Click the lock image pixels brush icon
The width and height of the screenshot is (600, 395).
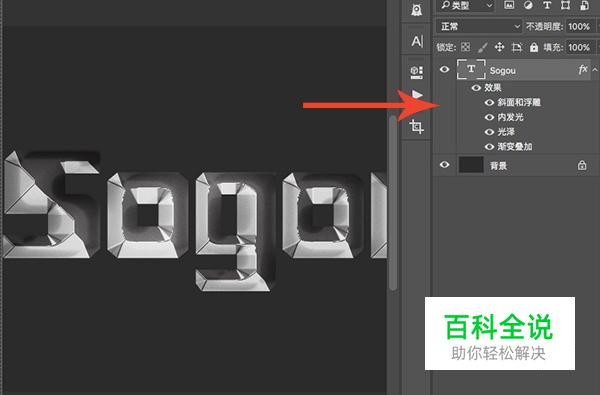483,47
